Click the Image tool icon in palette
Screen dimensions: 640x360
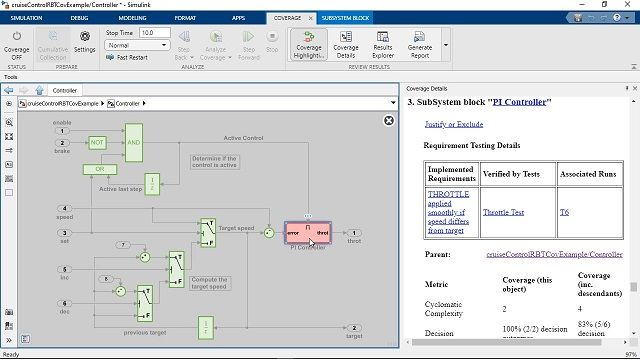(9, 179)
